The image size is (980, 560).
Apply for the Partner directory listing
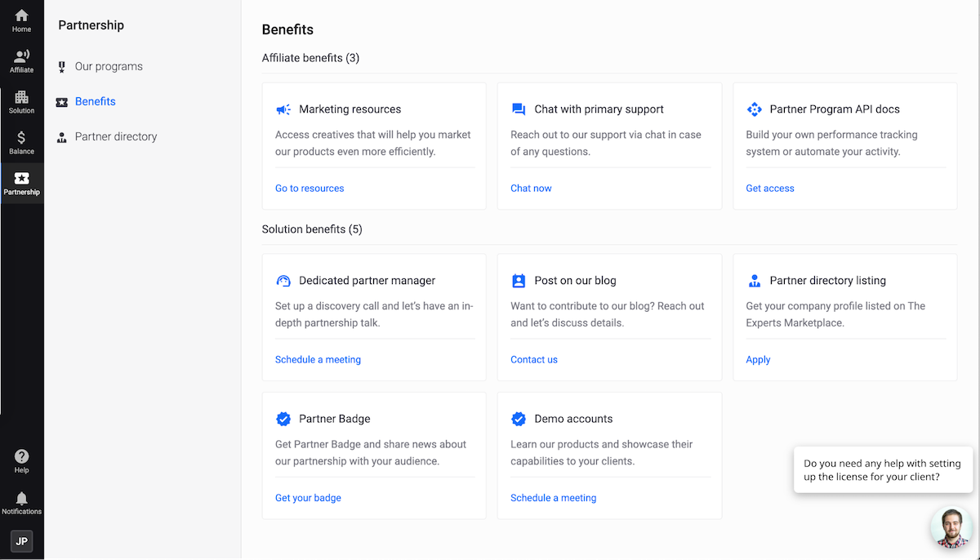[x=758, y=359]
